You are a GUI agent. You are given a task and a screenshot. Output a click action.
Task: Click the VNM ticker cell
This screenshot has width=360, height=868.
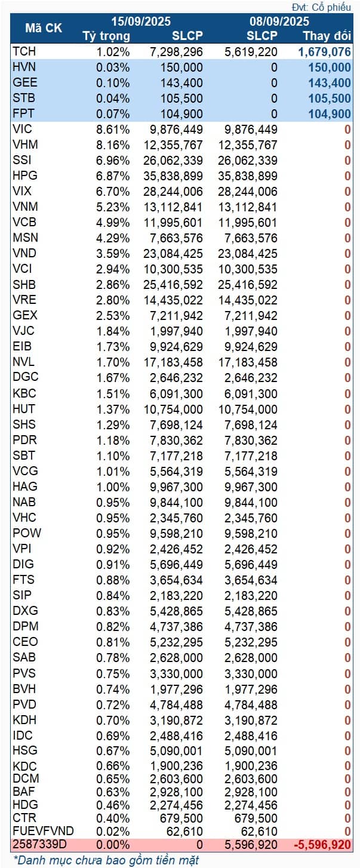24,207
